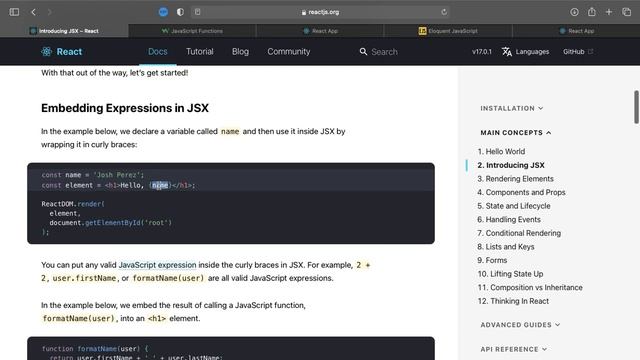
Task: Click the reactjs.org address bar
Action: tap(321, 12)
